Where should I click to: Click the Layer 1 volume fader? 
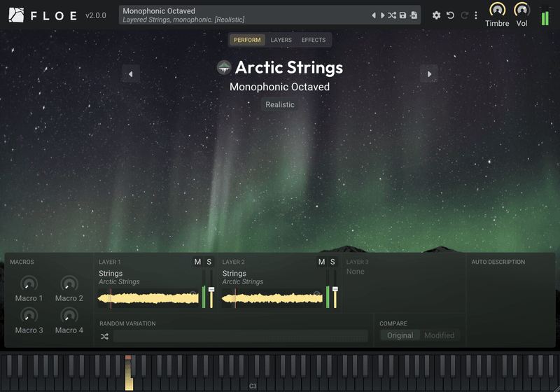(211, 289)
